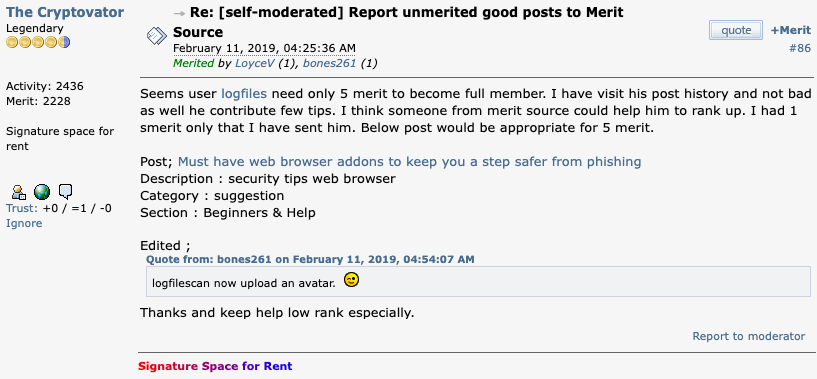Click the wink smiley in the quoted text
The image size is (817, 379).
(352, 280)
